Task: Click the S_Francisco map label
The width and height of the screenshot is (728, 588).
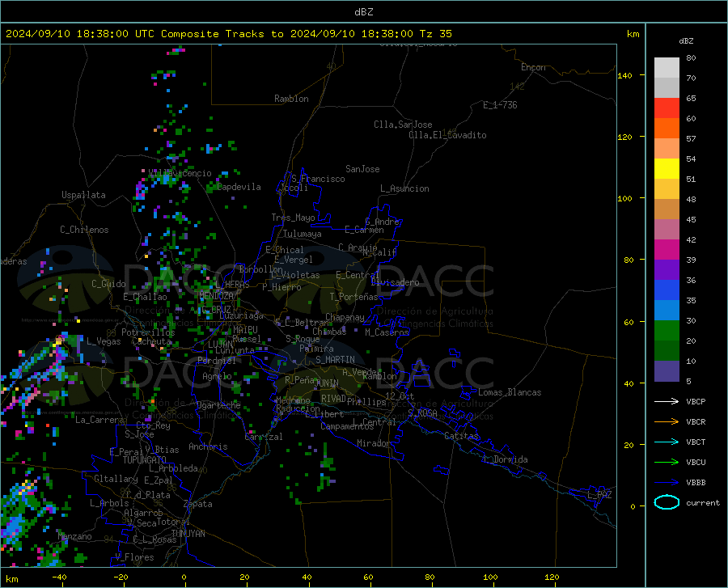Action: point(318,179)
